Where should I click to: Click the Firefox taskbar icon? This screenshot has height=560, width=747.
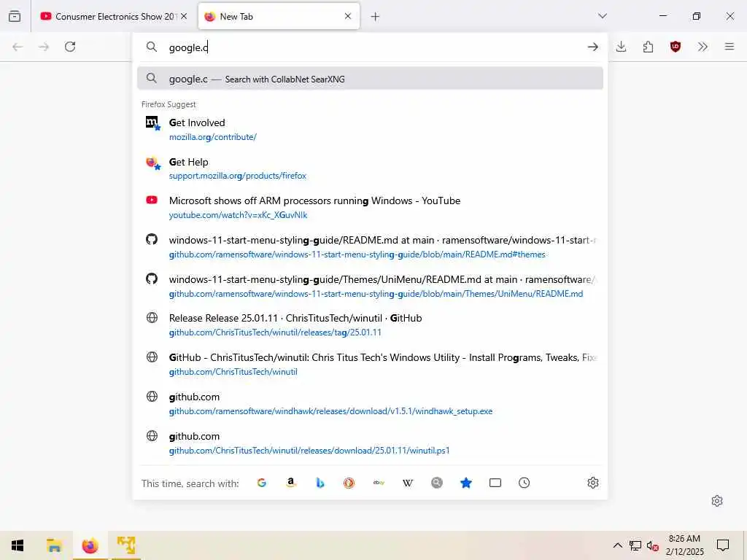90,545
